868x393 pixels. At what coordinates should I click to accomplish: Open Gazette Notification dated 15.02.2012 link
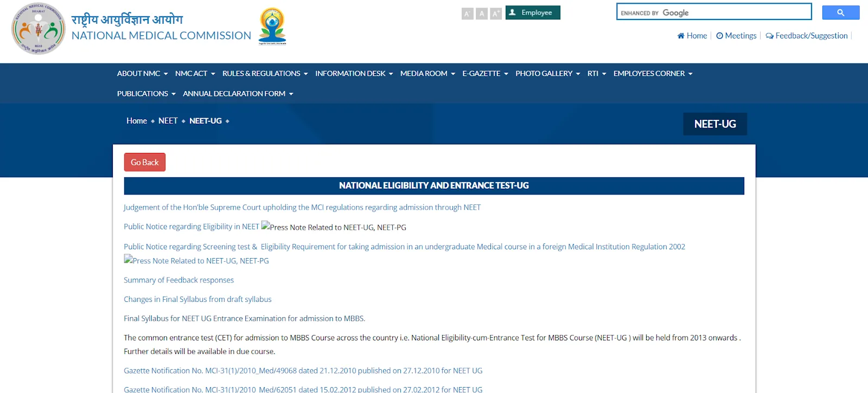(303, 389)
